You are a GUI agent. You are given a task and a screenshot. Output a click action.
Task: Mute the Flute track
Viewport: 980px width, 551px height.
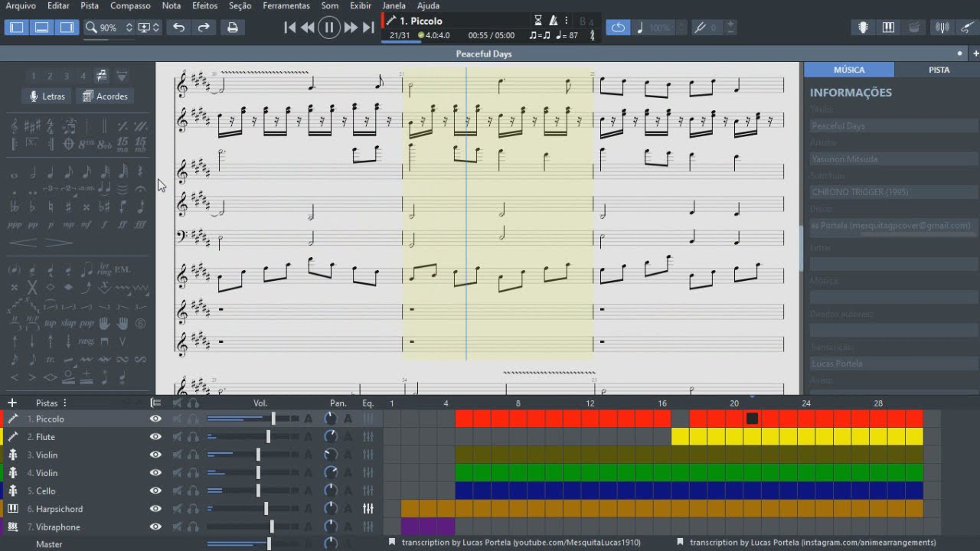coord(177,437)
